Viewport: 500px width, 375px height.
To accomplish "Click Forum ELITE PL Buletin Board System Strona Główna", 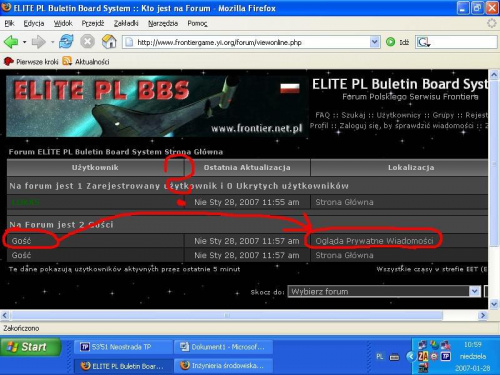I will (116, 152).
